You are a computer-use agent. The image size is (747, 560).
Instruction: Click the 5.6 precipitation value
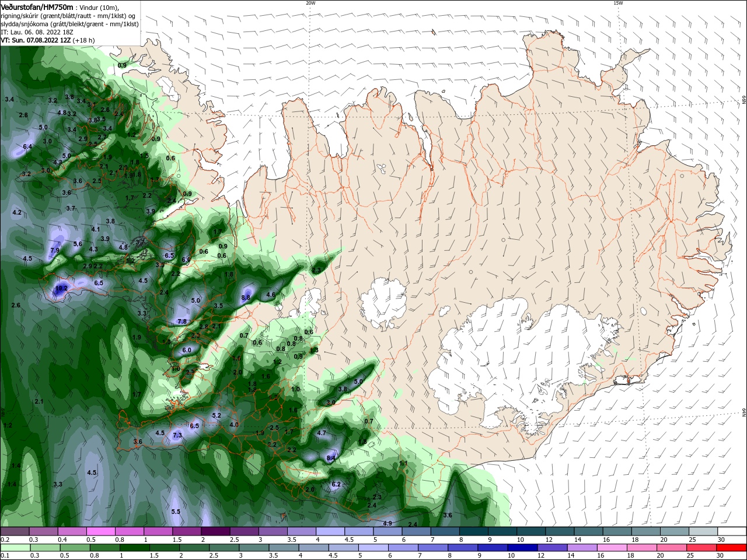pyautogui.click(x=78, y=244)
